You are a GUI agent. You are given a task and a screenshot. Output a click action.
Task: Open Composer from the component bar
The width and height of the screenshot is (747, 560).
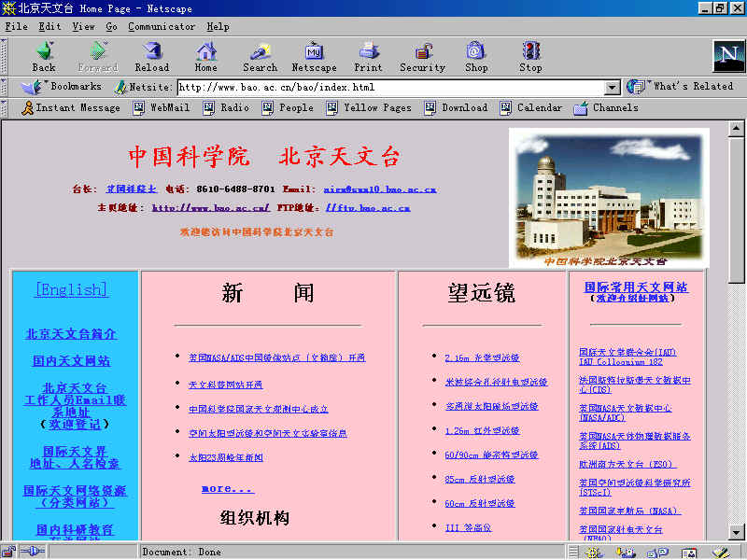click(722, 553)
